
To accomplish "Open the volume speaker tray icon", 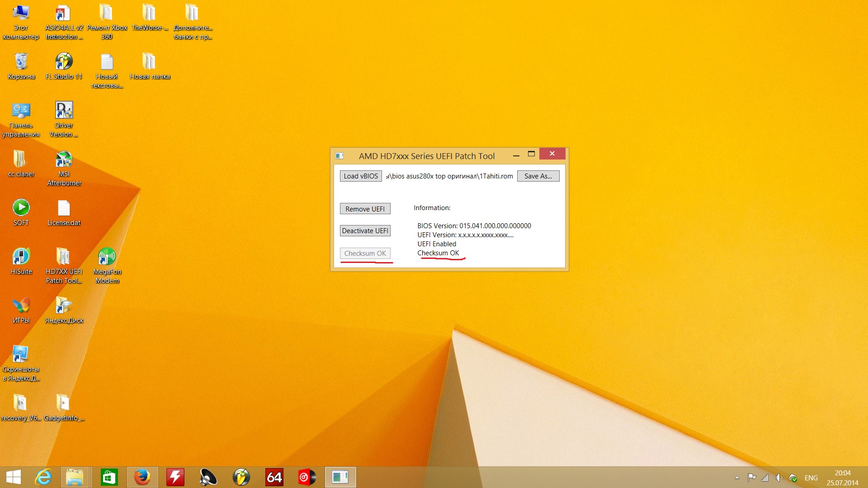I will coord(778,478).
